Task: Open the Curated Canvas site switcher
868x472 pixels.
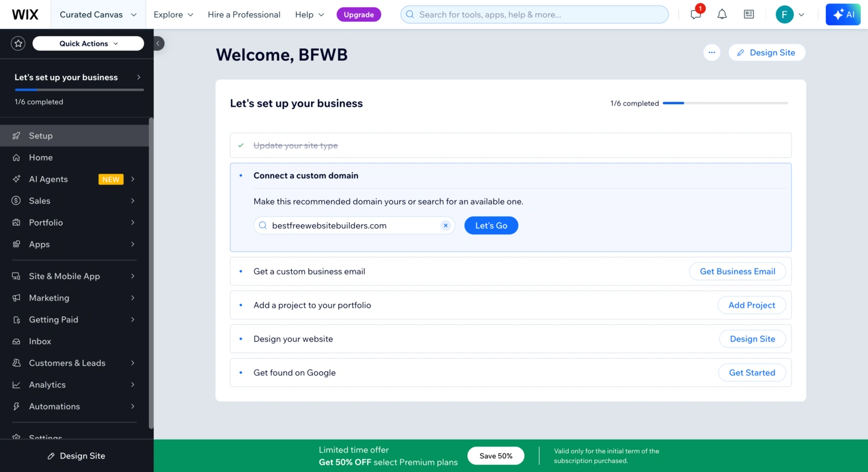Action: [97, 14]
